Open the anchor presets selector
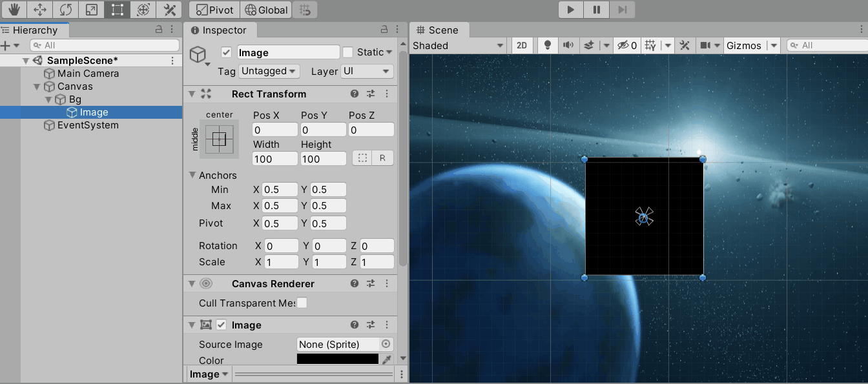The height and width of the screenshot is (384, 868). click(220, 139)
